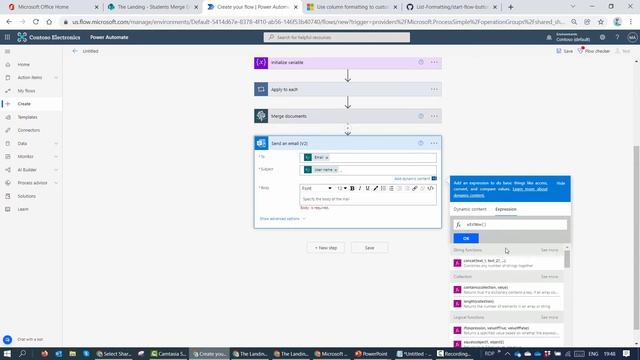The width and height of the screenshot is (640, 360).
Task: Click the concat function in String functions
Action: pyautogui.click(x=506, y=263)
